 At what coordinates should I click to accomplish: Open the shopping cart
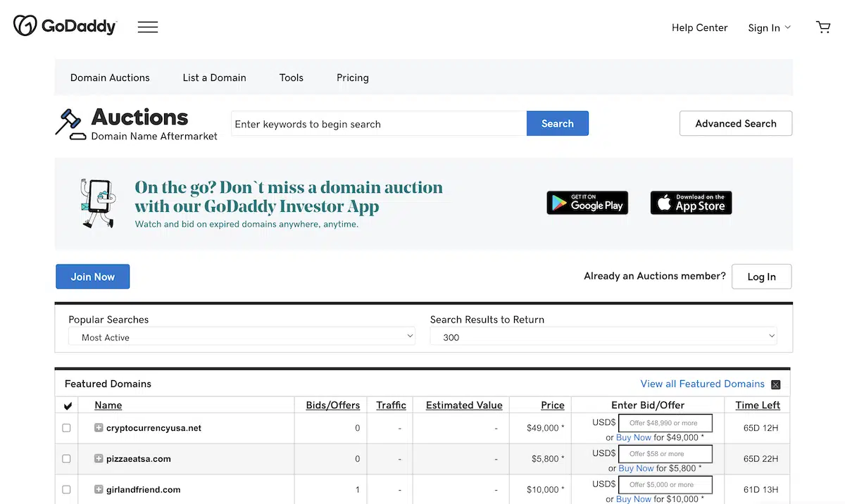click(823, 27)
